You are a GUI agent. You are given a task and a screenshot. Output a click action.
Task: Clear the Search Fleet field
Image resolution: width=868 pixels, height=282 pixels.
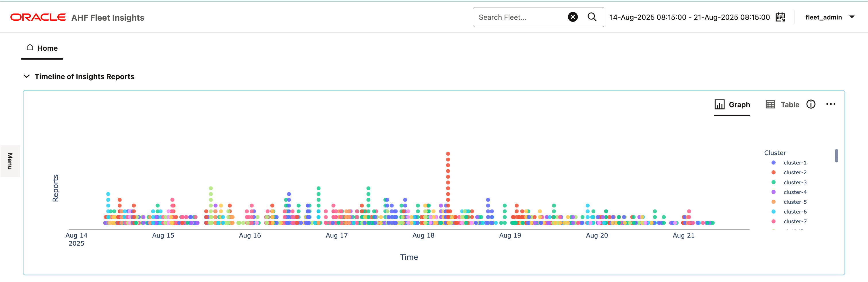click(x=572, y=17)
